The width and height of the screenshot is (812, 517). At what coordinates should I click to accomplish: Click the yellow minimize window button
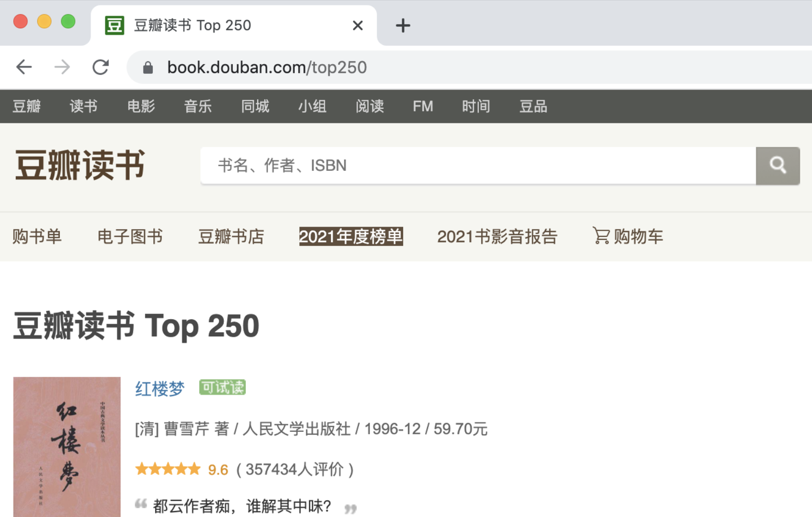pyautogui.click(x=44, y=21)
